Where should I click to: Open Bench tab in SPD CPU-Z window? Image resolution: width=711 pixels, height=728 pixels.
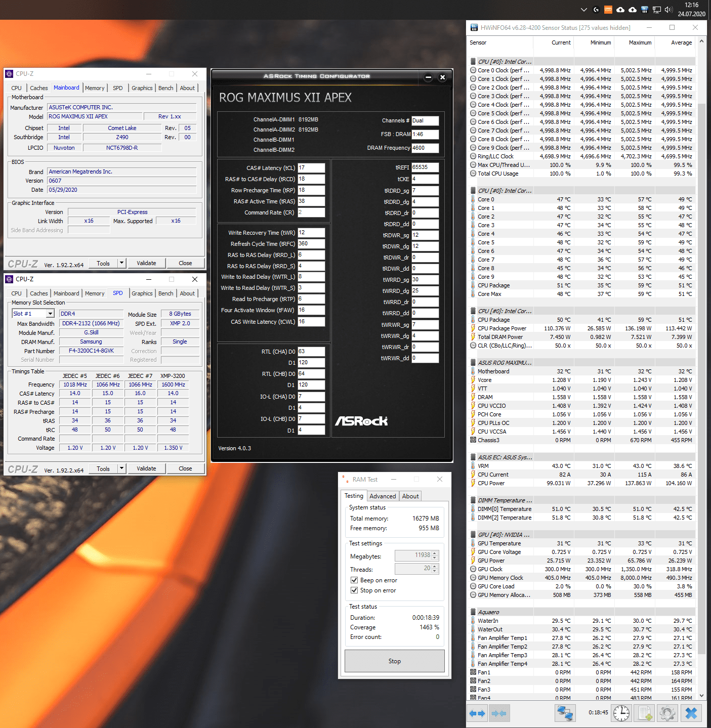165,293
